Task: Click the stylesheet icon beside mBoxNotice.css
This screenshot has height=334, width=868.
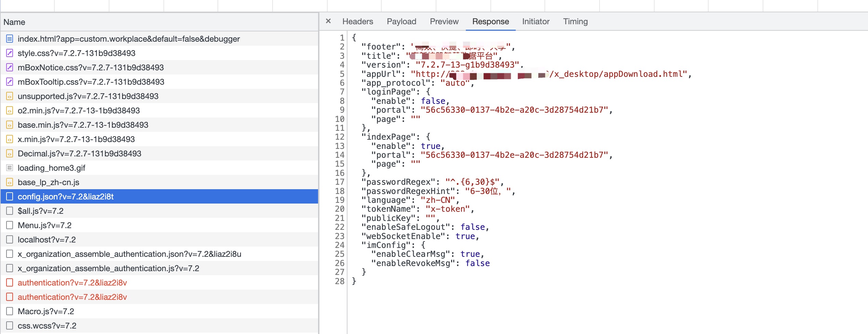Action: (x=10, y=68)
